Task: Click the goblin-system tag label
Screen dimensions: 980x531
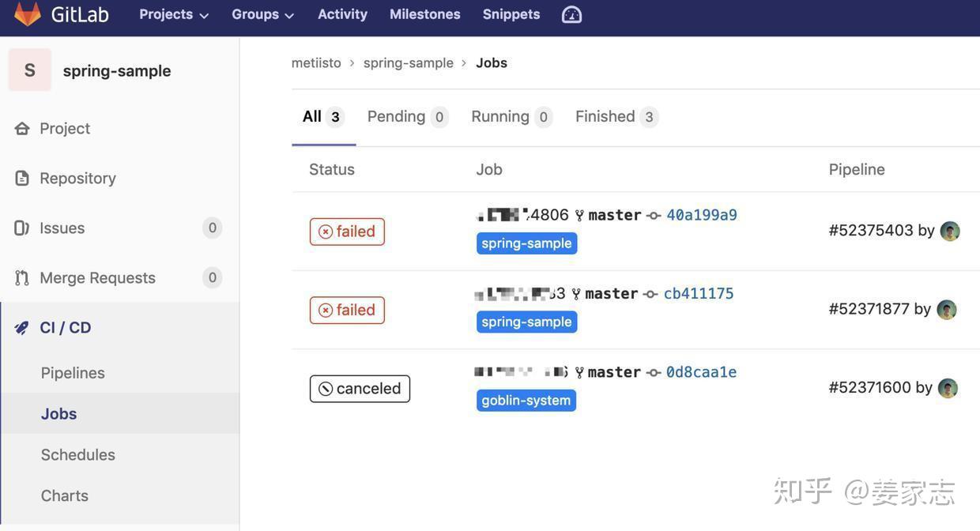Action: 526,399
